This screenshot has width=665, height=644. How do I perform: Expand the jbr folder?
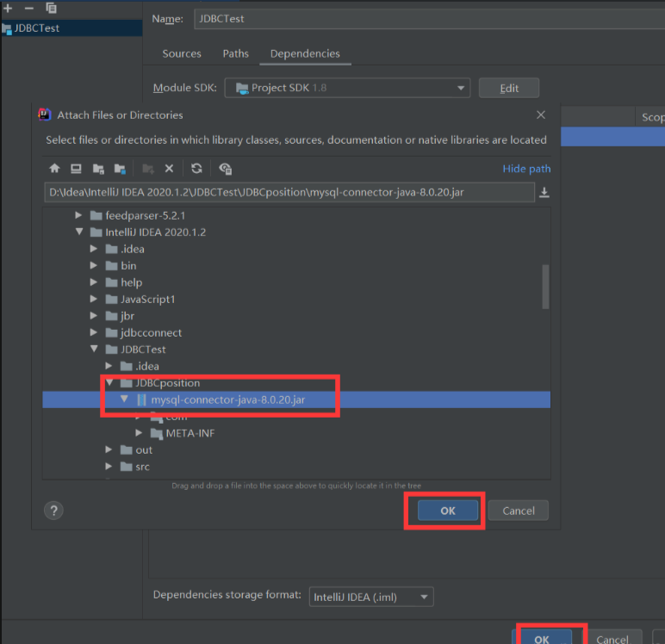[x=94, y=315]
